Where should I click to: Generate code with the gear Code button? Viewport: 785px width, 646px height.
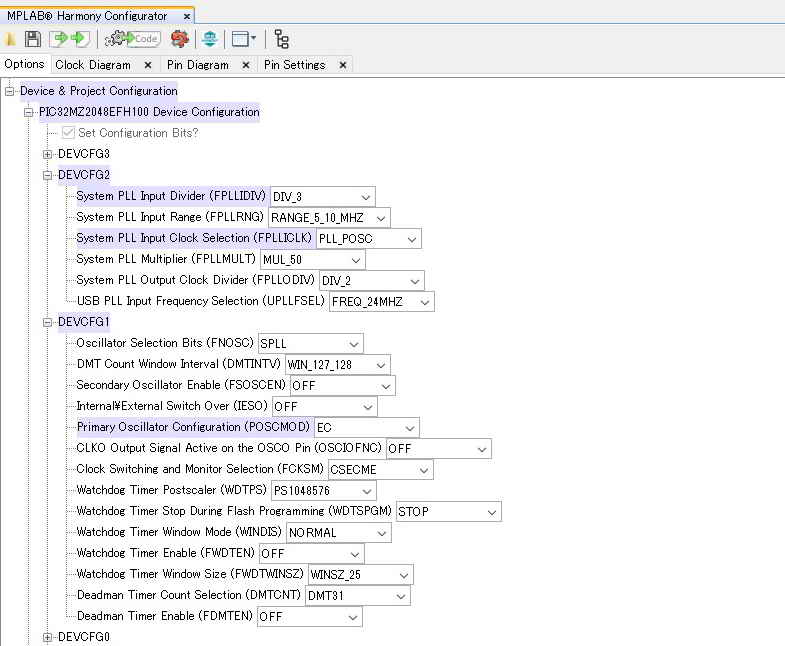tap(133, 39)
